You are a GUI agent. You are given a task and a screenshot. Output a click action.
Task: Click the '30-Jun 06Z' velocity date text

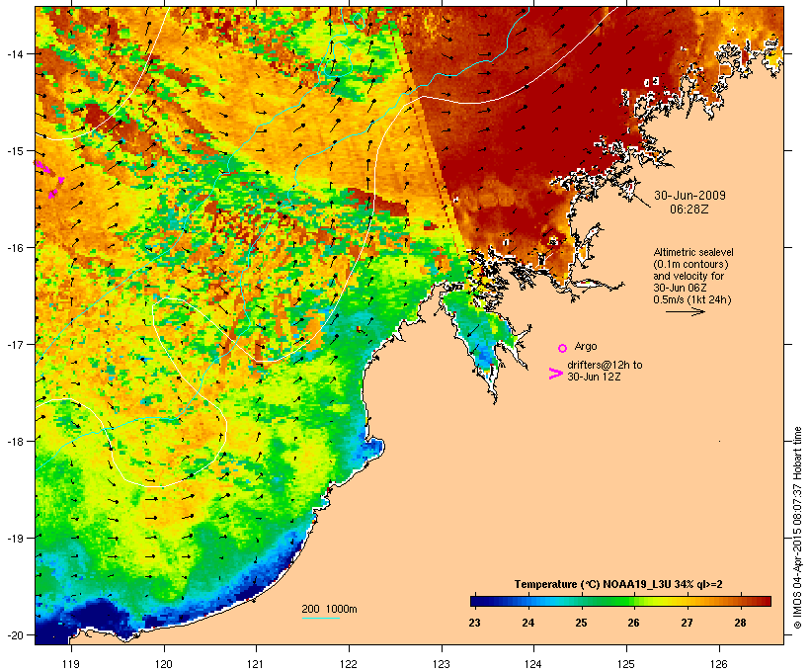tap(680, 288)
